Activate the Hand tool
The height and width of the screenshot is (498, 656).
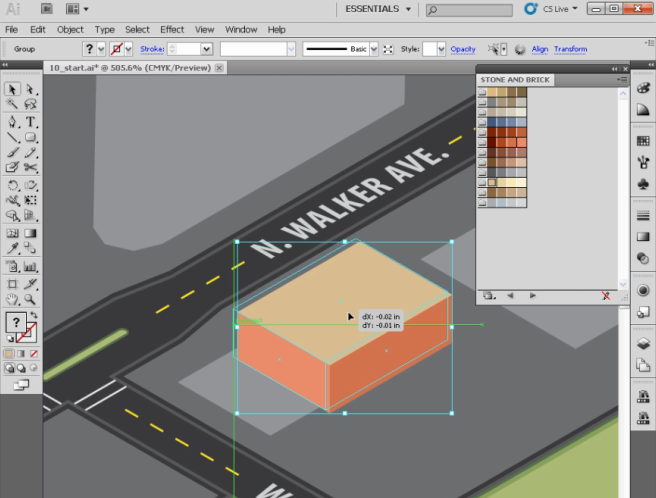coord(12,298)
